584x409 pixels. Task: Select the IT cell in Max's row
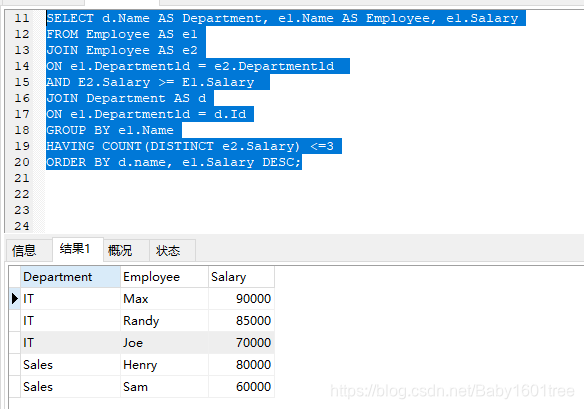coord(70,299)
